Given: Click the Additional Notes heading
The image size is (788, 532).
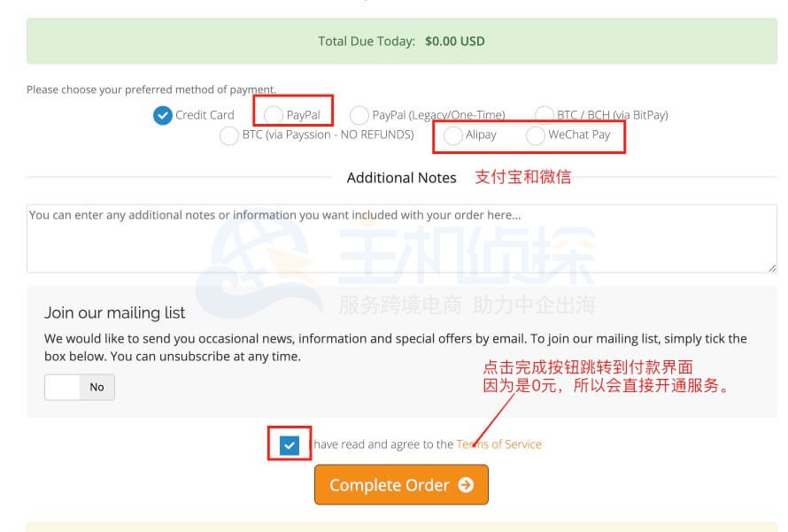Looking at the screenshot, I should point(402,178).
